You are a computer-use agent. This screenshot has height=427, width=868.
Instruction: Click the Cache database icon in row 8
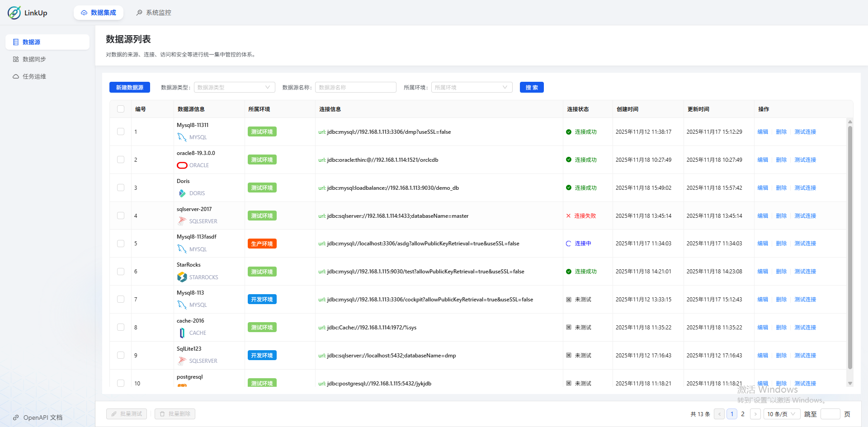182,333
